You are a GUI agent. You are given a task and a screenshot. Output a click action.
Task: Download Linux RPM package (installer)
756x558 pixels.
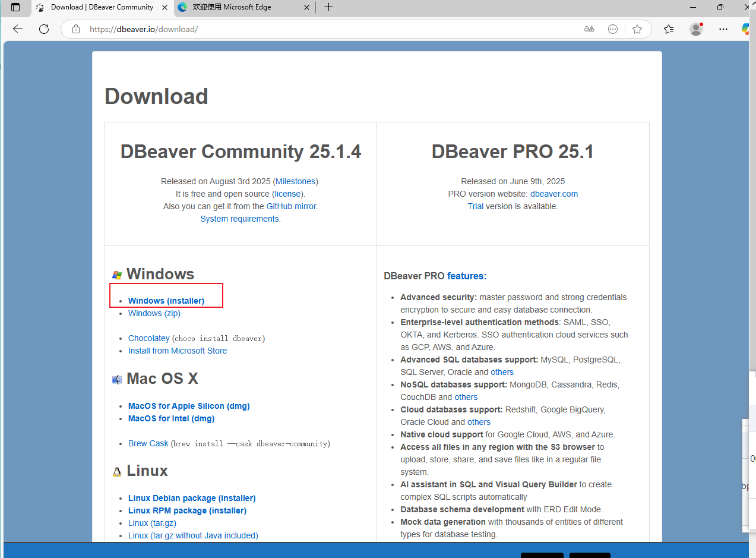[187, 510]
